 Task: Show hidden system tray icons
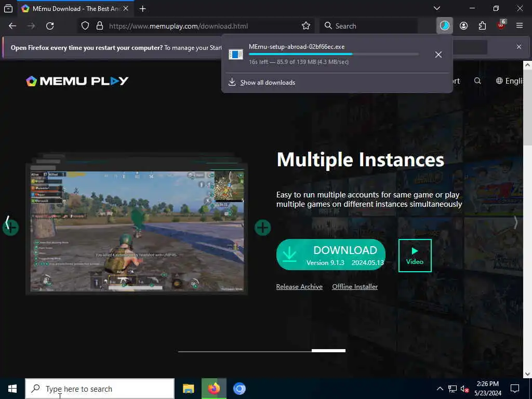click(x=440, y=389)
